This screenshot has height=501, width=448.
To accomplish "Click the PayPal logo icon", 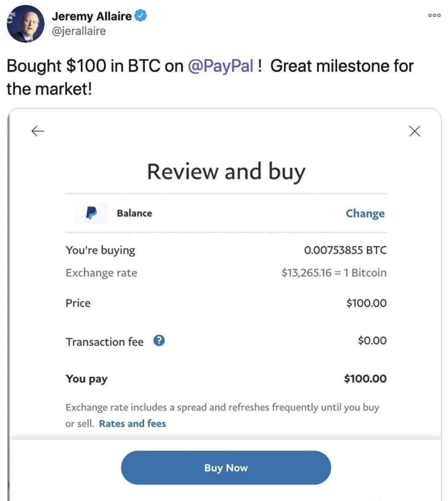I will pyautogui.click(x=91, y=213).
